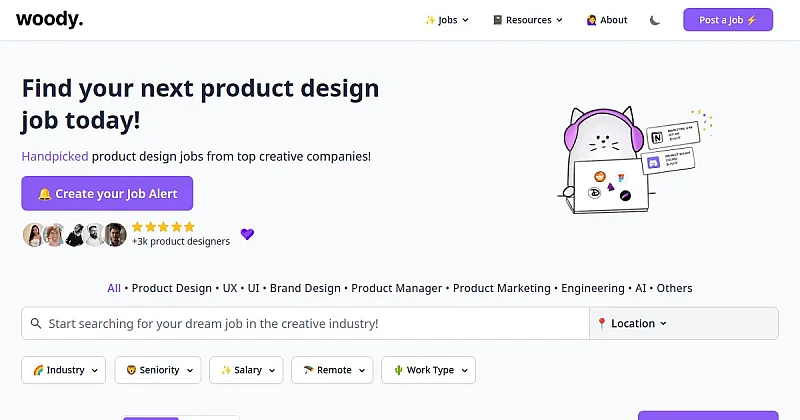Expand the Remote filter dropdown
The height and width of the screenshot is (420, 800).
click(332, 370)
